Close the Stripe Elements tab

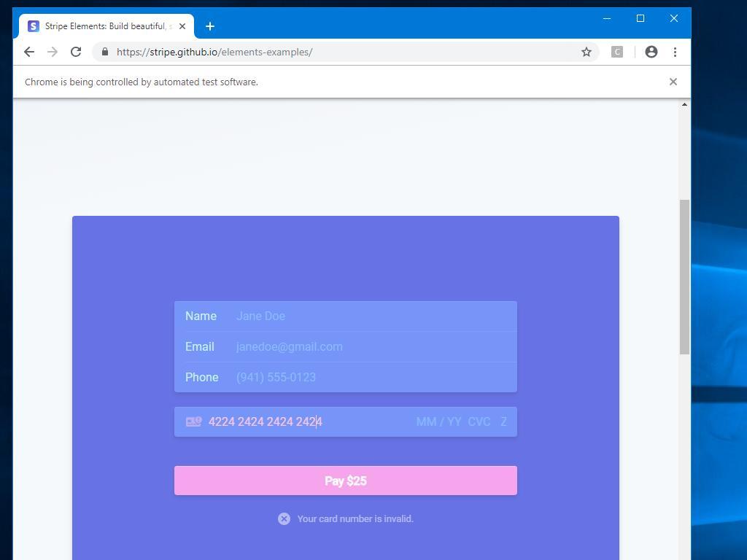182,26
